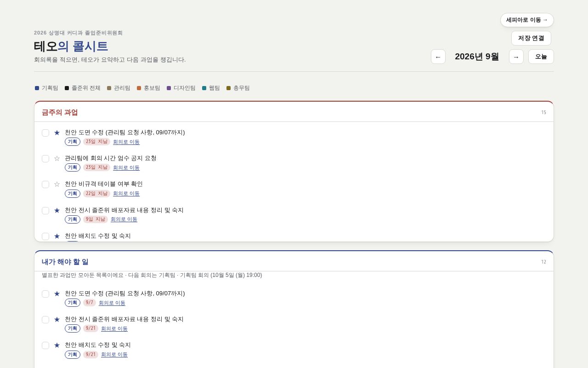The height and width of the screenshot is (368, 588).
Task: Click the 내가 해야 할 일 section header
Action: click(65, 262)
